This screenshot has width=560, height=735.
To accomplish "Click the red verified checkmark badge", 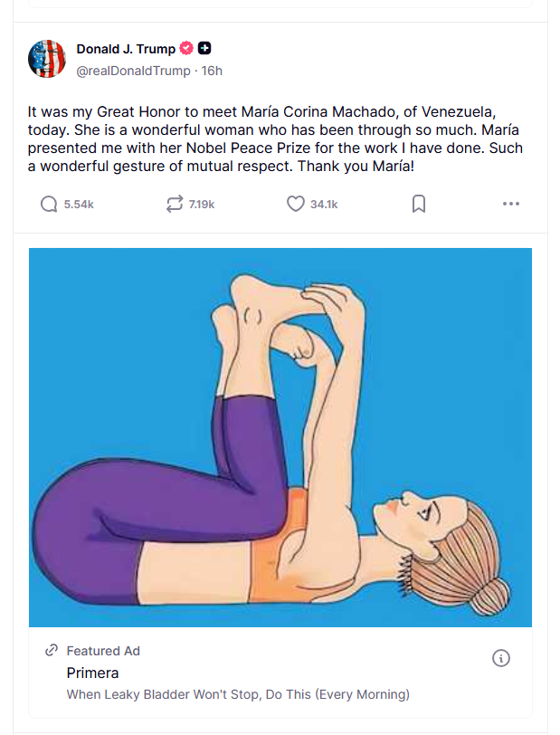I will tap(186, 49).
